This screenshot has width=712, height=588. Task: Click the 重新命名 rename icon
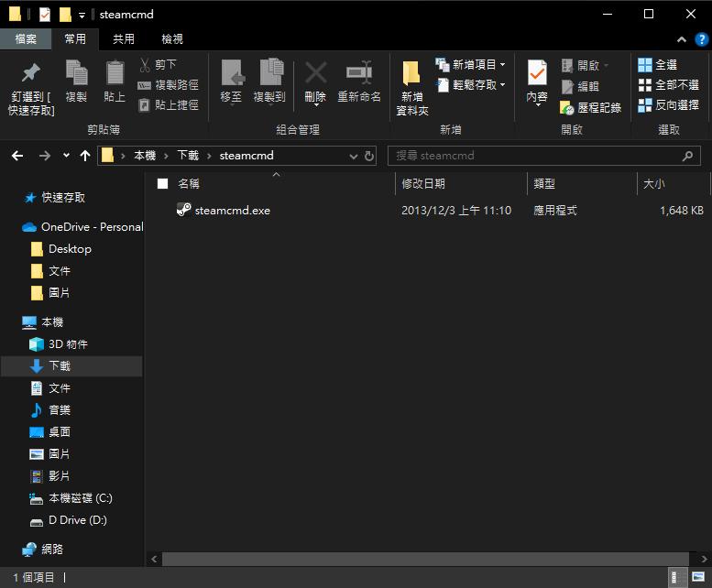pyautogui.click(x=358, y=72)
